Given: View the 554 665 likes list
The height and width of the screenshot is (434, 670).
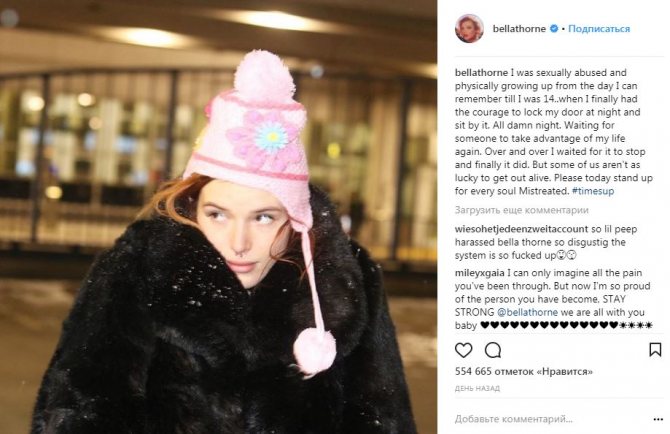Looking at the screenshot, I should click(524, 372).
